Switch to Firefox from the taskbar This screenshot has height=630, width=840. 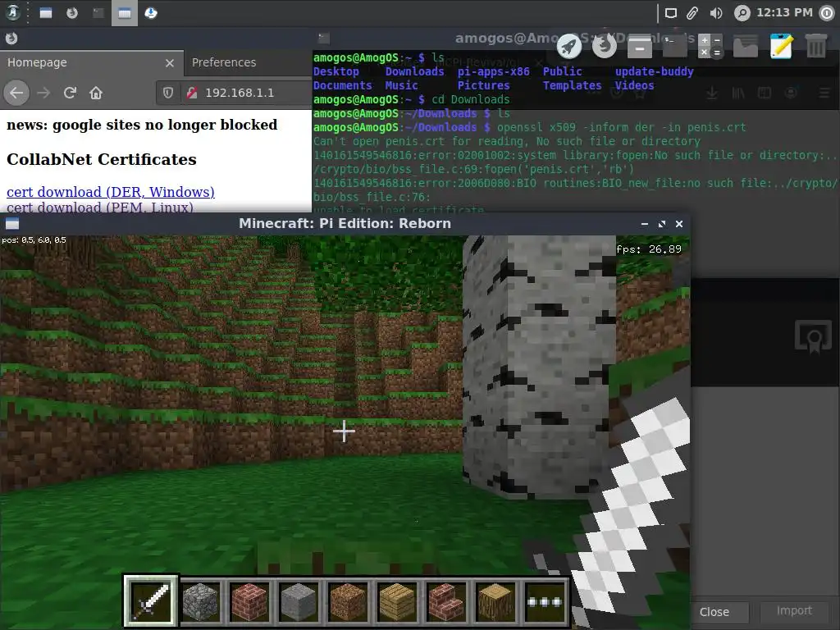[x=72, y=13]
